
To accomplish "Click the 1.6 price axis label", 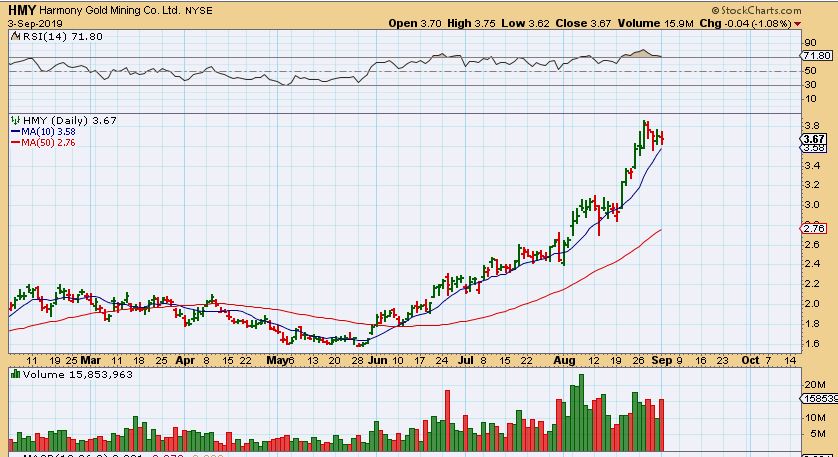I will [x=810, y=344].
